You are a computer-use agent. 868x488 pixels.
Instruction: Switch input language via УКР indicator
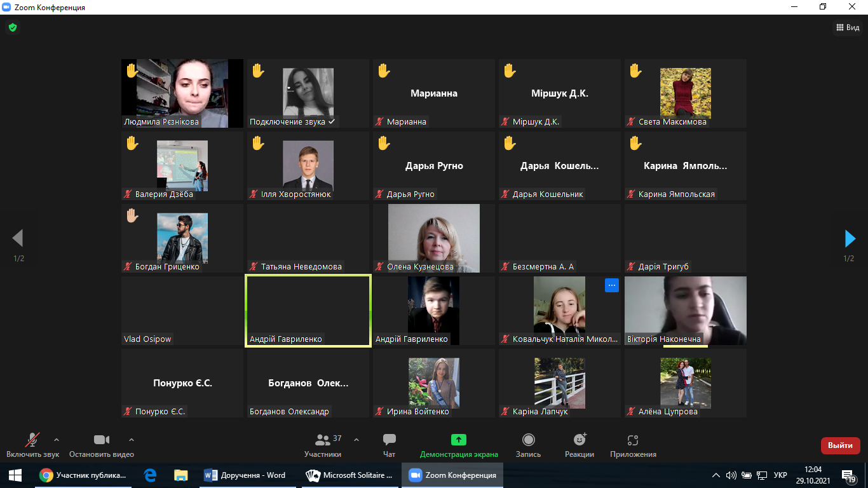[780, 475]
